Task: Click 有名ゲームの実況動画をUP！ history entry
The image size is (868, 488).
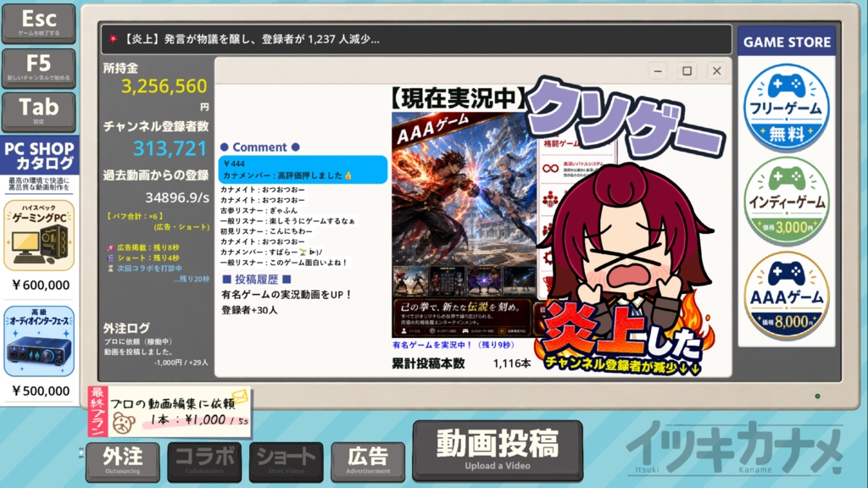Action: 287,295
